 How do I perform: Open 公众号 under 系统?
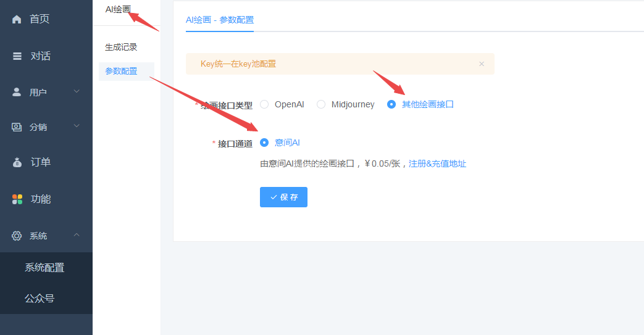pos(40,299)
